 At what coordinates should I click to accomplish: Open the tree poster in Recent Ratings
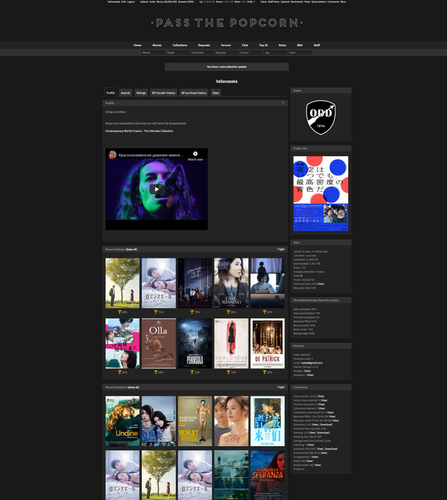coord(122,283)
